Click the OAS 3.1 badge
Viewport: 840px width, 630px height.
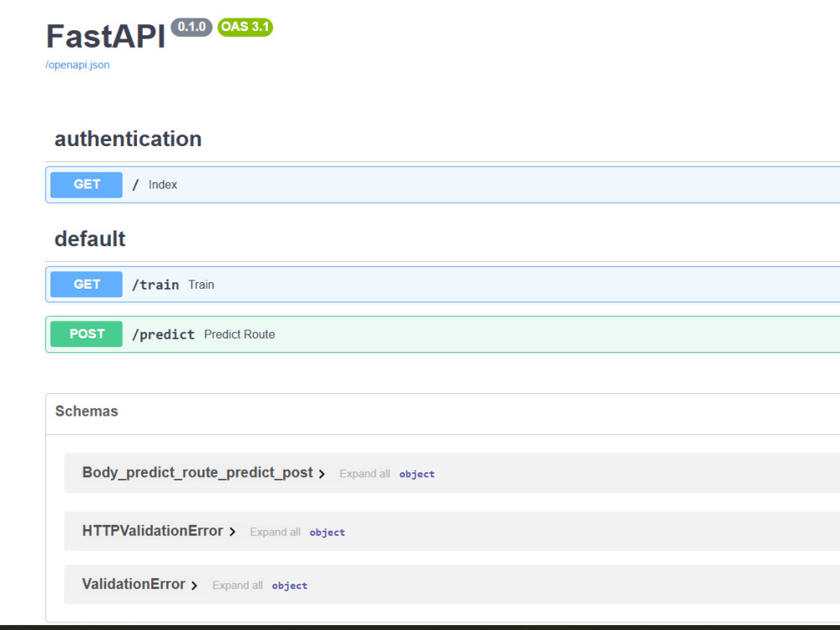[x=245, y=27]
